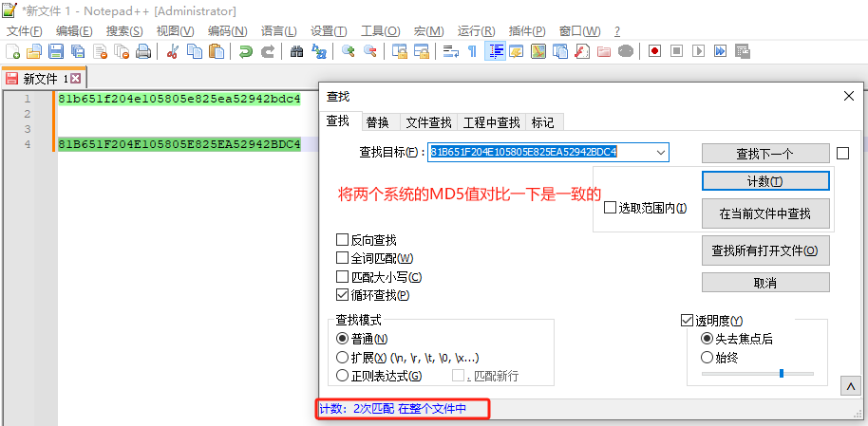Click the Copy toolbar icon
The image size is (868, 426).
[195, 51]
